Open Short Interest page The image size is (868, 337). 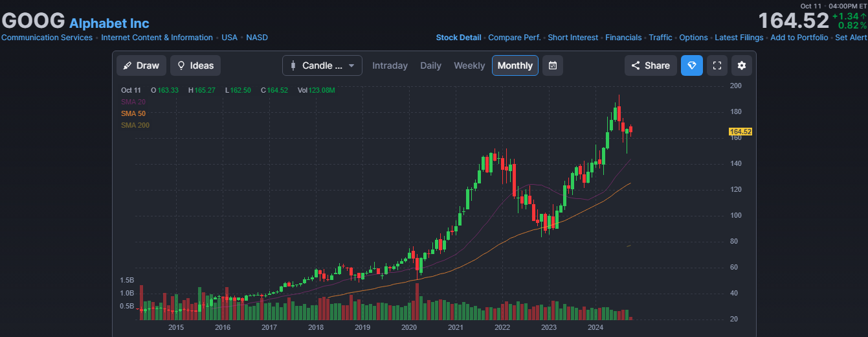tap(573, 38)
